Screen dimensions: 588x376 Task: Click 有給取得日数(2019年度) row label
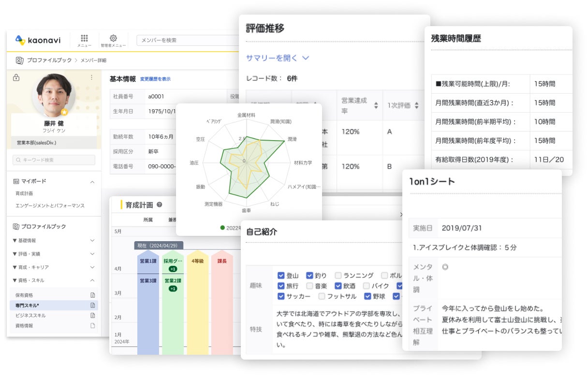click(475, 159)
